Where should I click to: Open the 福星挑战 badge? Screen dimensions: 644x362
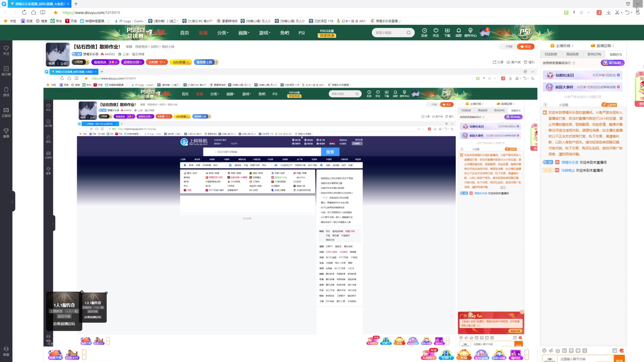tap(105, 62)
